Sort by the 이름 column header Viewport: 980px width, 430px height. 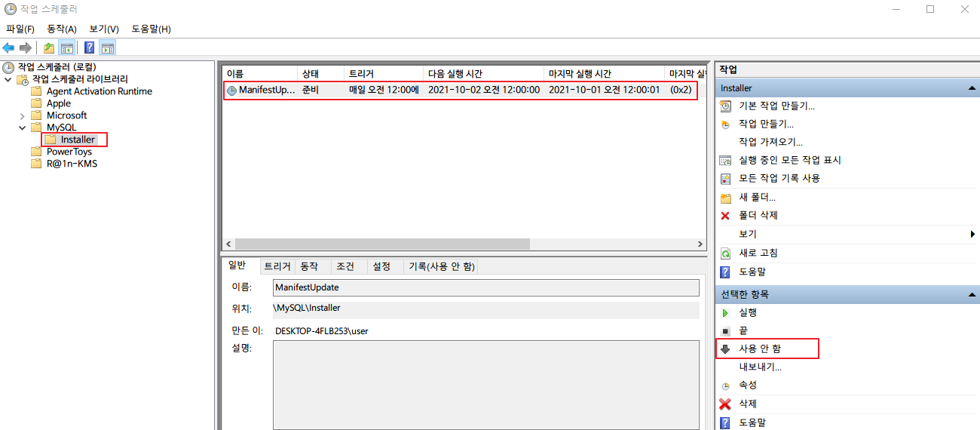click(x=259, y=74)
